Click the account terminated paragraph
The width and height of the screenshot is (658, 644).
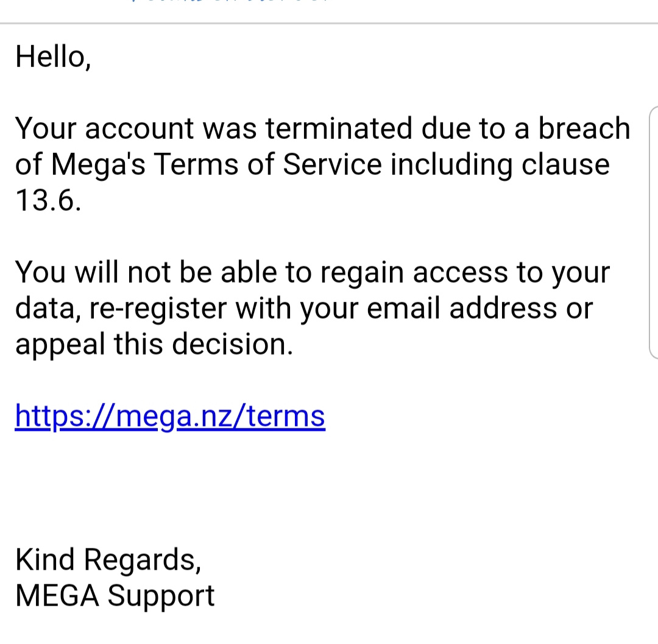click(323, 164)
